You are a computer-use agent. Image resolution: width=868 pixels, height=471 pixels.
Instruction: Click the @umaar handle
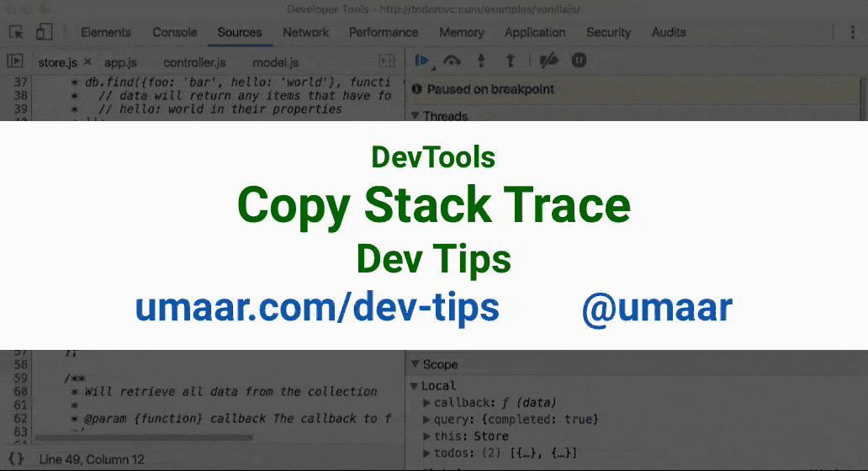pos(657,308)
